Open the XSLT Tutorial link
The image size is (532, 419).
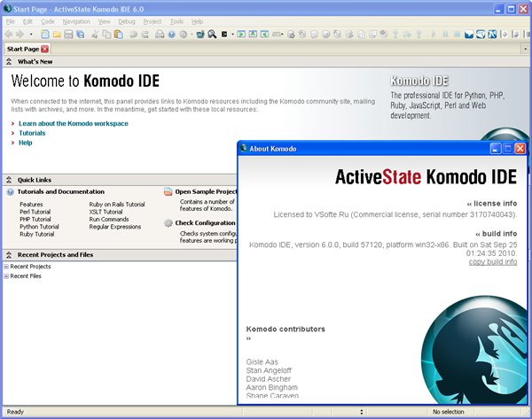(106, 212)
